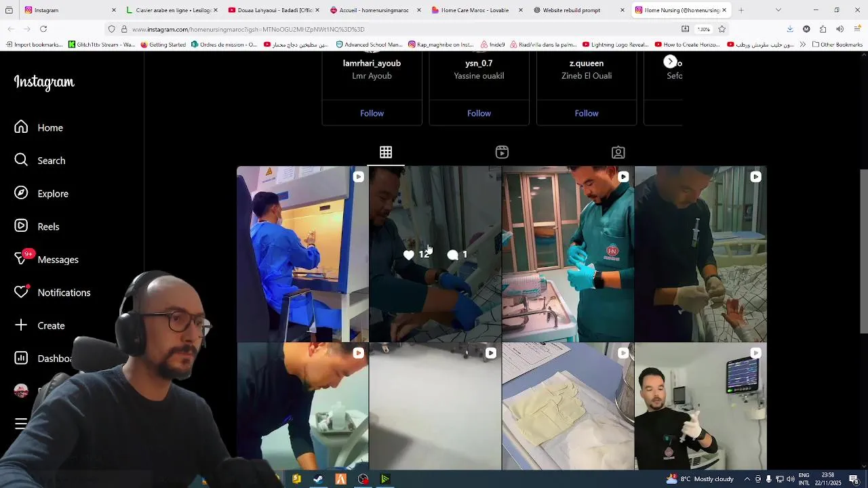Open Advanced School Man... bookmark

(x=370, y=45)
